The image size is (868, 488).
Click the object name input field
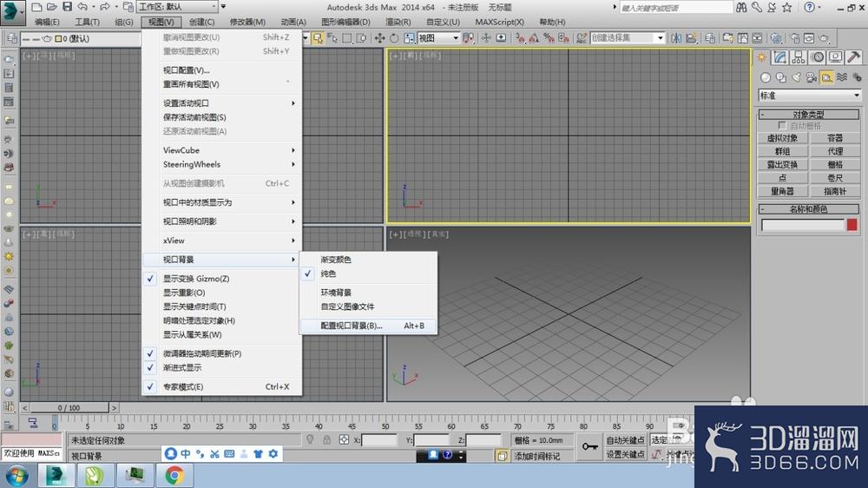click(803, 224)
